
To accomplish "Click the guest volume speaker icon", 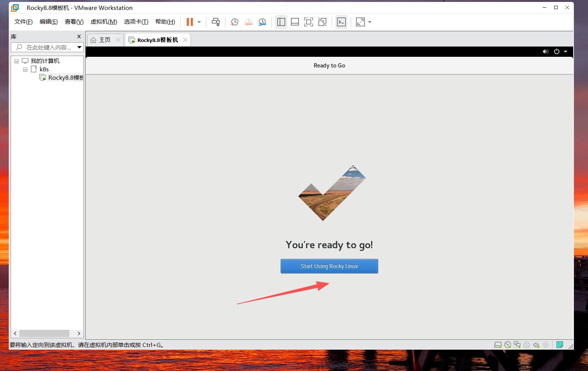I will click(546, 51).
